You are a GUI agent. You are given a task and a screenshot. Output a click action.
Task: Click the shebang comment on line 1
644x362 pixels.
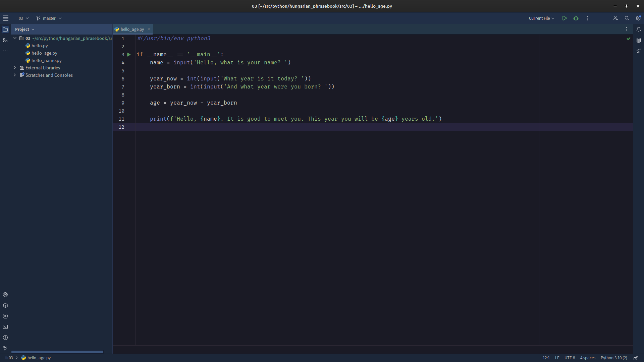(x=174, y=39)
